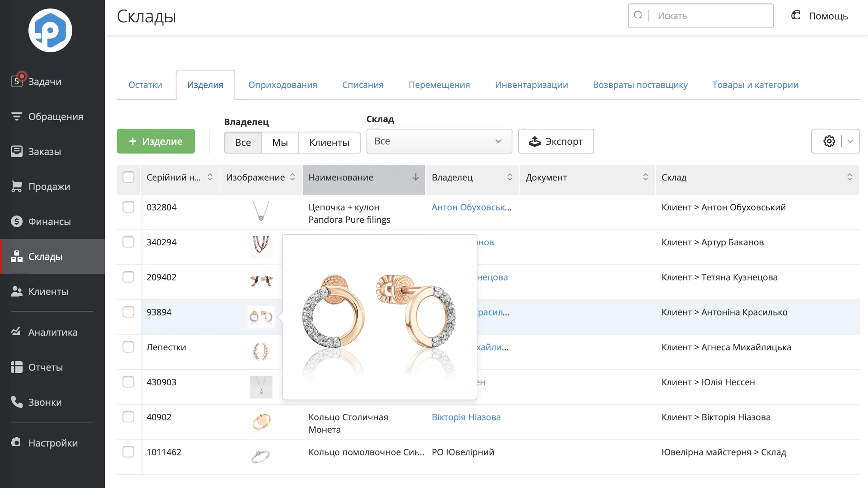Open thumbnail of item 430903
Screen dimensions: 868x488
(261, 387)
